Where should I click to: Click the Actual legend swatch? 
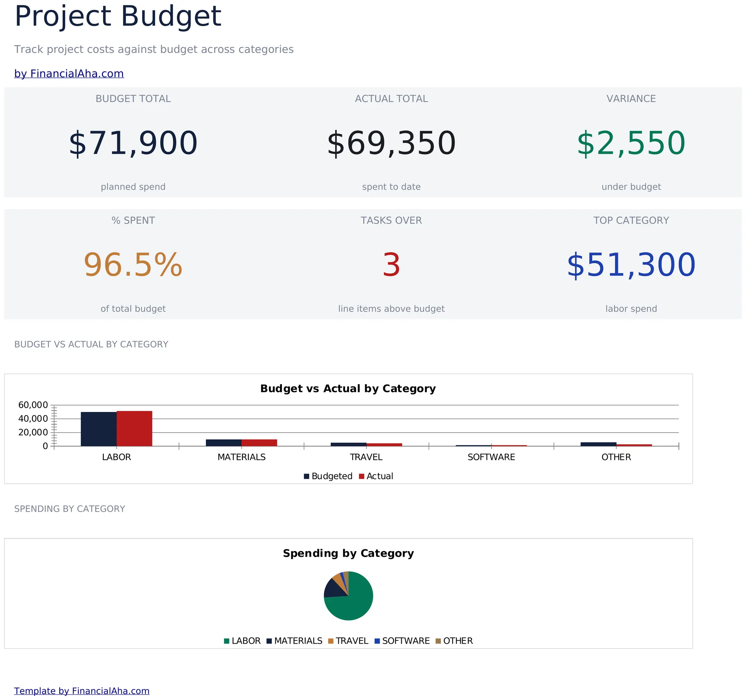coord(362,476)
